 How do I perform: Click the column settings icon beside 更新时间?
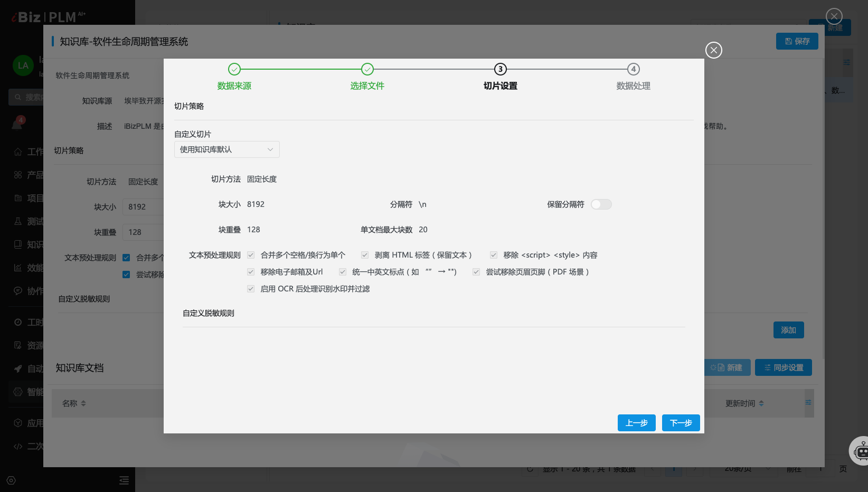[808, 403]
